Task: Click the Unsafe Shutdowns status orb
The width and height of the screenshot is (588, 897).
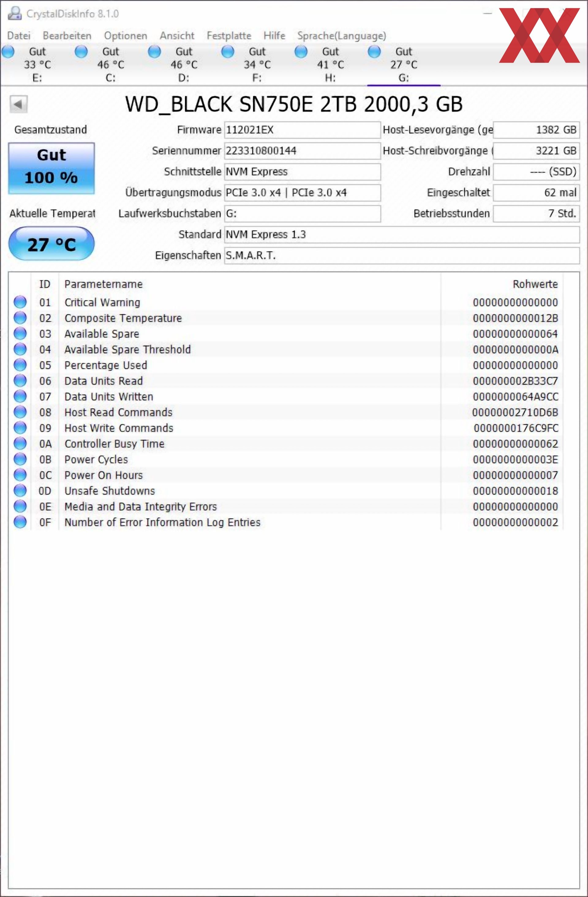Action: point(20,491)
